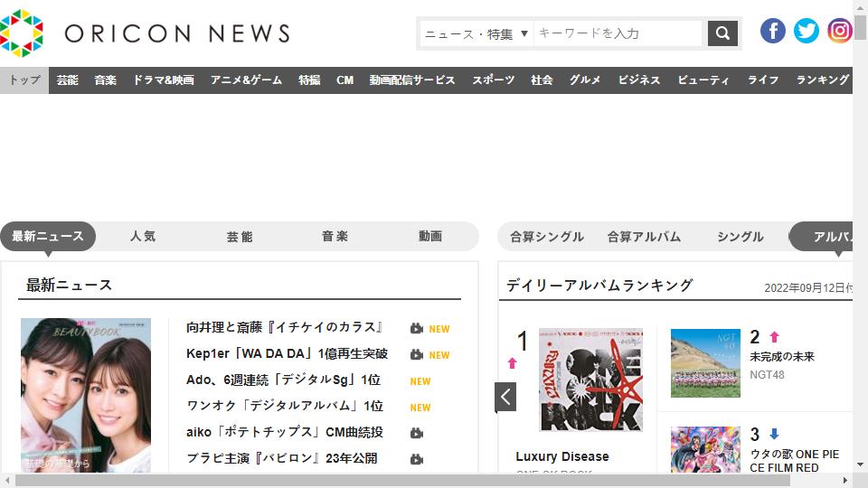Switch to the 音楽 news tab
868x488 pixels.
point(335,236)
